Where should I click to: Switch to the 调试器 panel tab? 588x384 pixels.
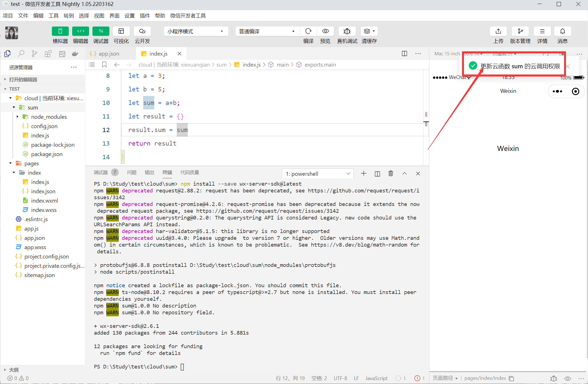[x=101, y=172]
